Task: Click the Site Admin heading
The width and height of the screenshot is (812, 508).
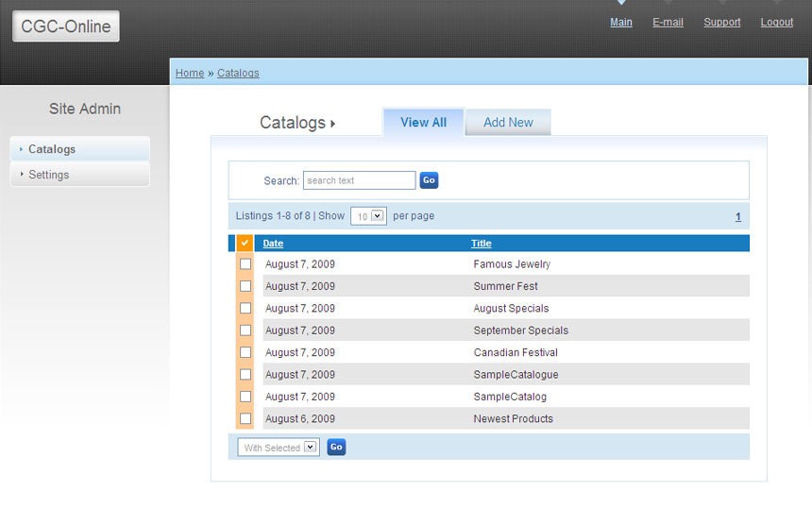Action: pos(85,109)
